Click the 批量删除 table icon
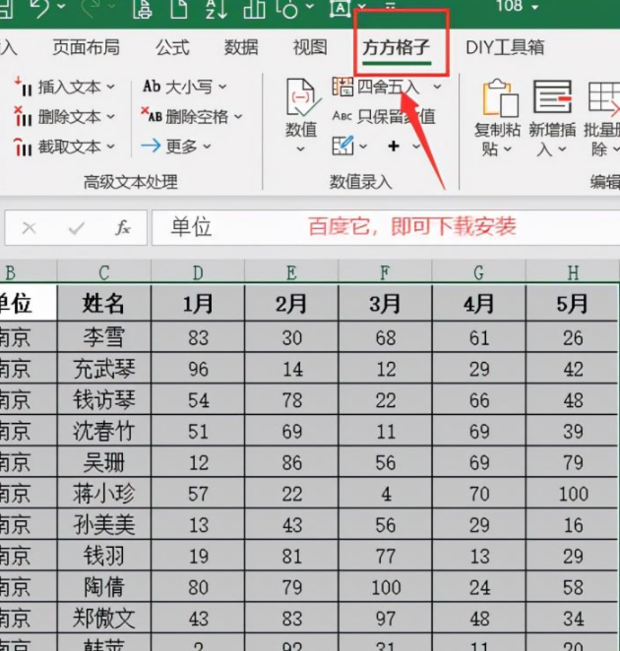Screen dimensions: 620x651 pyautogui.click(x=604, y=99)
